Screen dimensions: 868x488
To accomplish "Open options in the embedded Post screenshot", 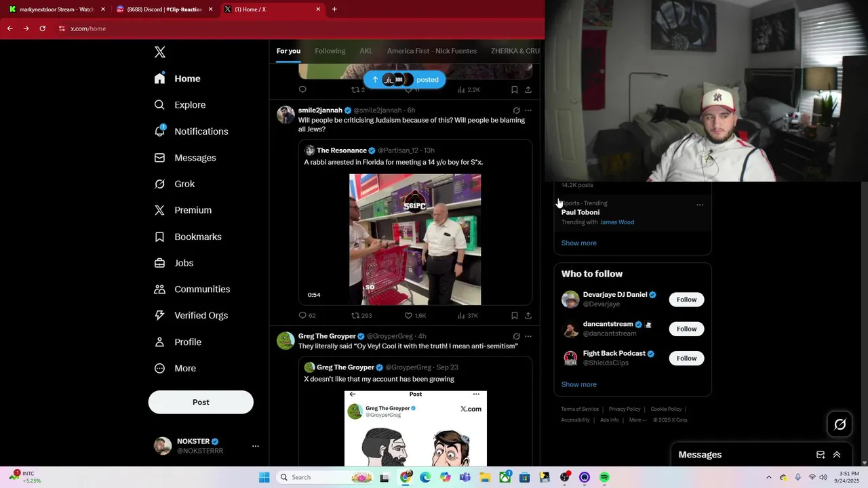I will click(476, 394).
